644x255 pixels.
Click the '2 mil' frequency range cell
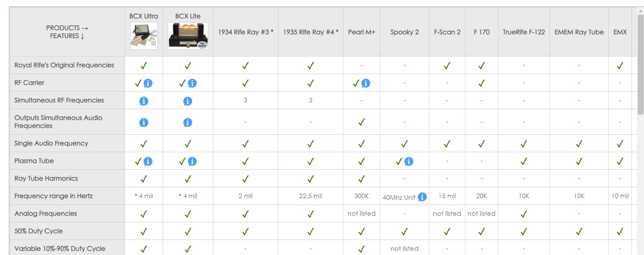pos(245,196)
